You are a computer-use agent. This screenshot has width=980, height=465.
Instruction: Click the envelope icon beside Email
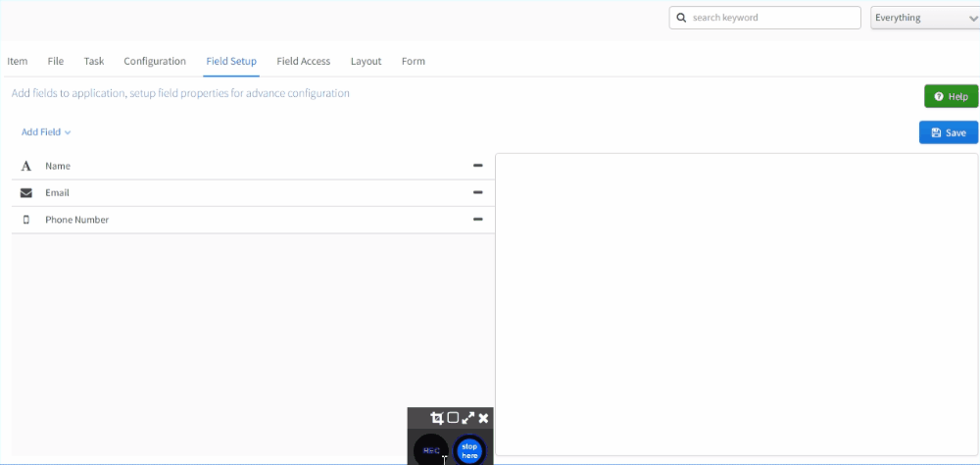25,193
